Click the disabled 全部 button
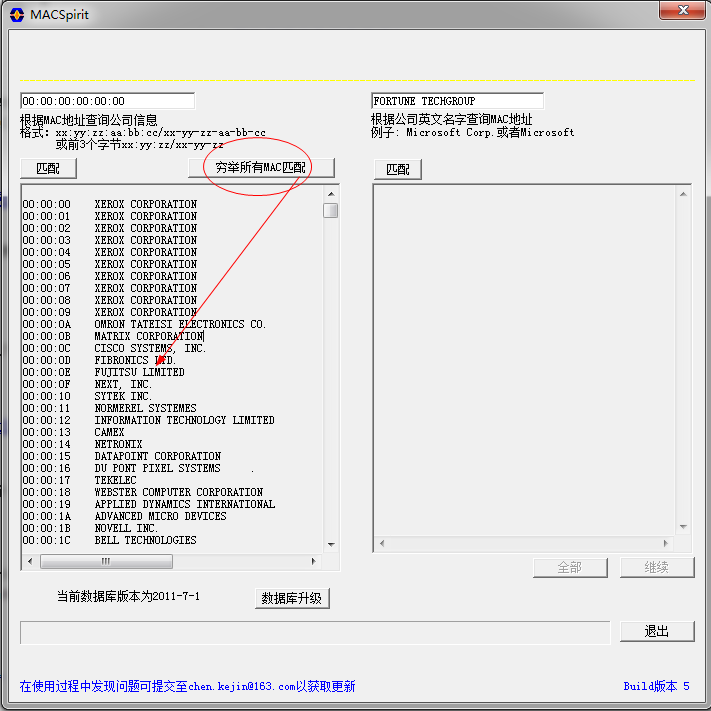The image size is (711, 711). coord(570,568)
